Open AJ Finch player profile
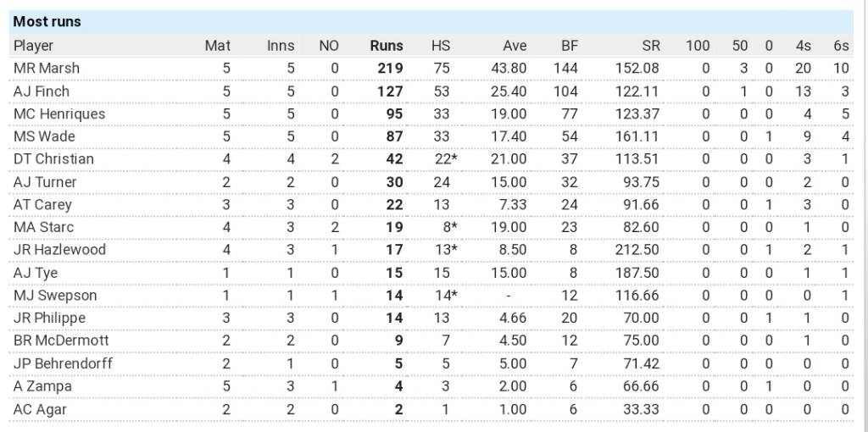The width and height of the screenshot is (868, 432). [x=42, y=91]
